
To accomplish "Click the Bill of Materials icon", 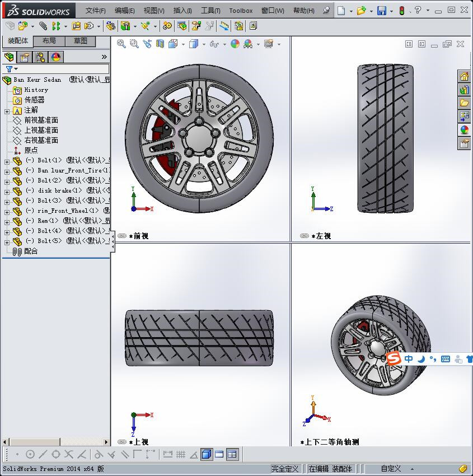I will point(182,26).
